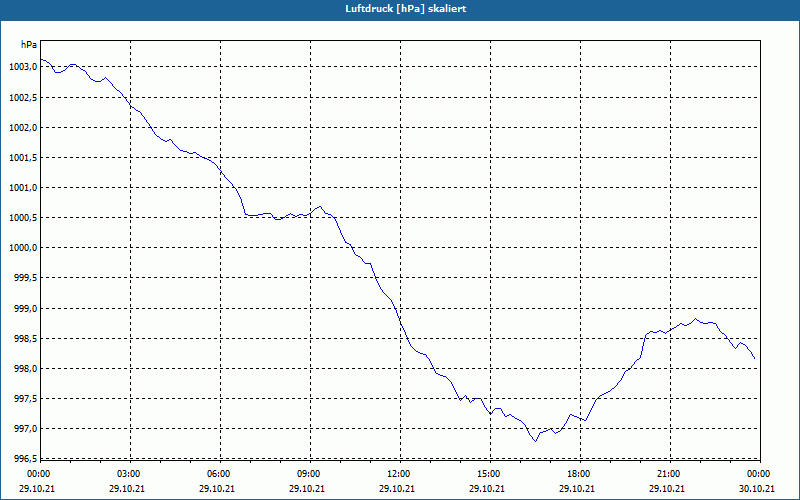The image size is (800, 500).
Task: Select the 997,5 y-axis label
Action: pos(25,399)
